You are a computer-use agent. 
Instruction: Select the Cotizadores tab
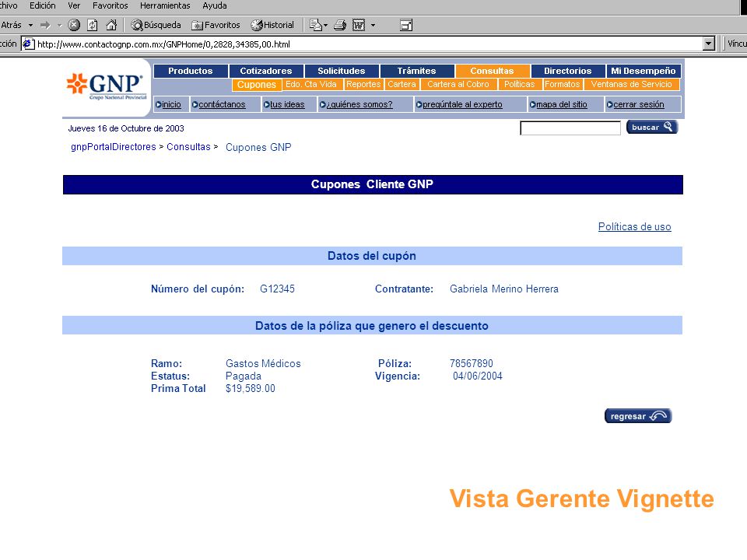[266, 71]
